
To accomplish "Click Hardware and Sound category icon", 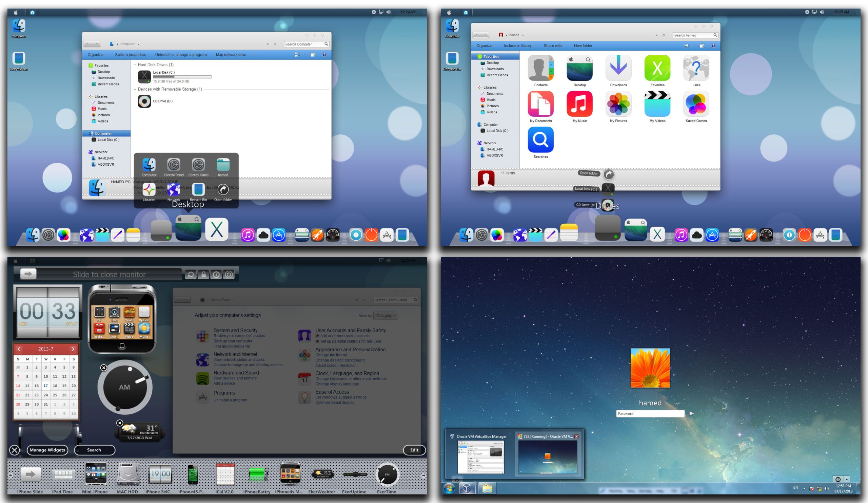I will click(x=202, y=378).
